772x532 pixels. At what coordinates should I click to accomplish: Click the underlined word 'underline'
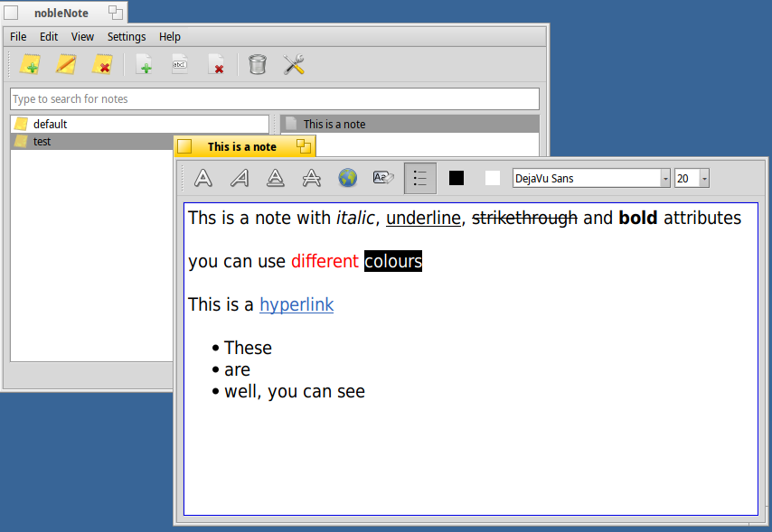pos(423,218)
